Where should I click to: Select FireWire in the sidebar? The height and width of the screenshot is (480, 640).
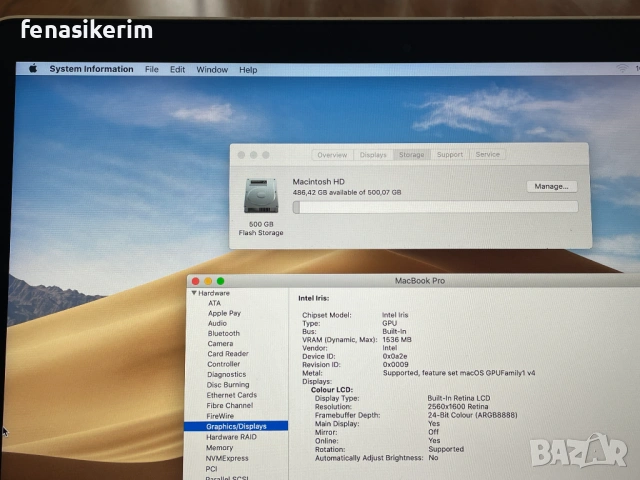[x=220, y=416]
